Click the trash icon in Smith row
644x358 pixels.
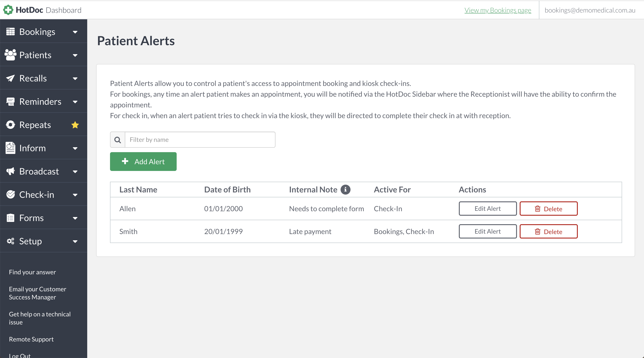(x=538, y=231)
